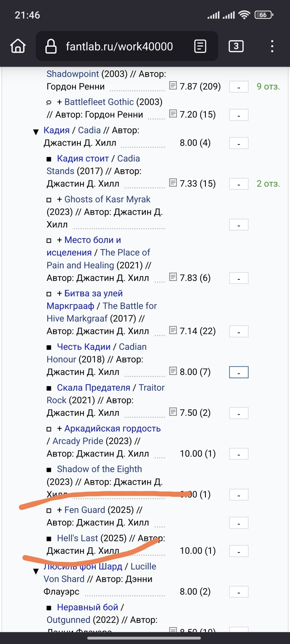
Task: Open the rating dropdown for Fen Guard
Action: tap(239, 523)
